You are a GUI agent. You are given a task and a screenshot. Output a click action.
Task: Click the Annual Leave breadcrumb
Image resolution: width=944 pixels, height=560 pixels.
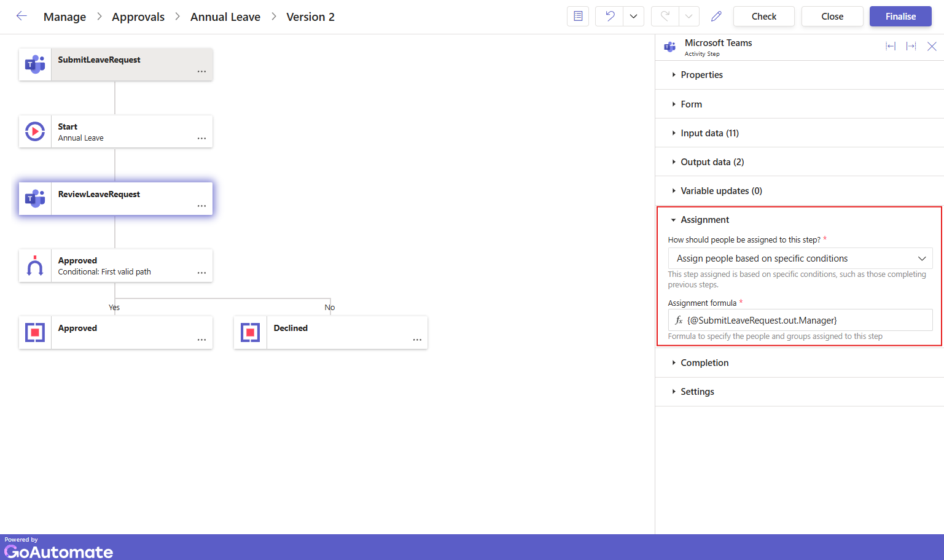click(225, 17)
